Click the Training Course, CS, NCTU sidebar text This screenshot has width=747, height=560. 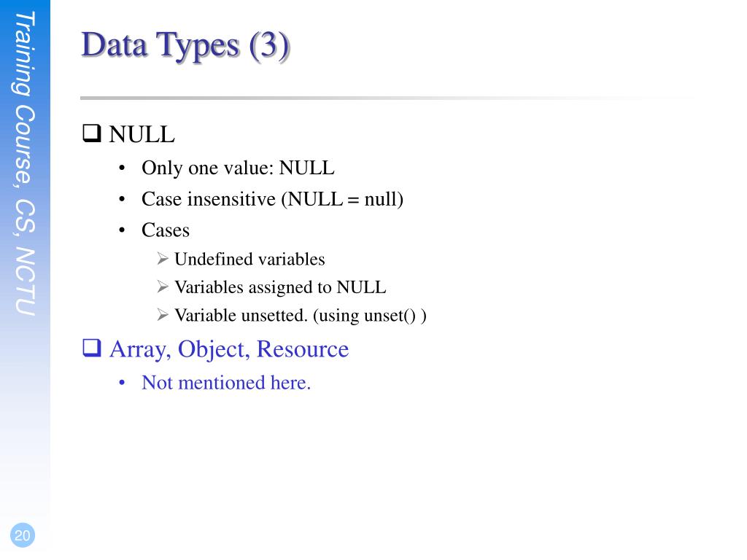[x=25, y=163]
